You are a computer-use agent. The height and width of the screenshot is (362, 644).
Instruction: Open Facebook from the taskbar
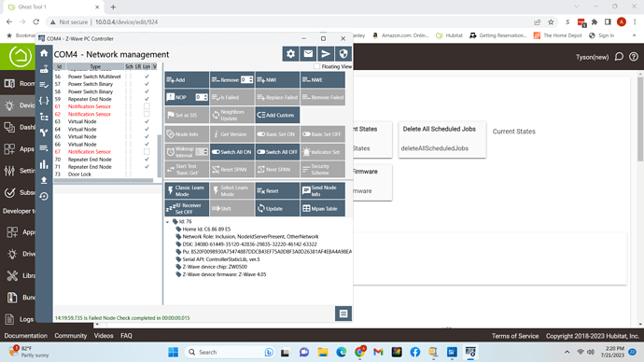pyautogui.click(x=415, y=352)
